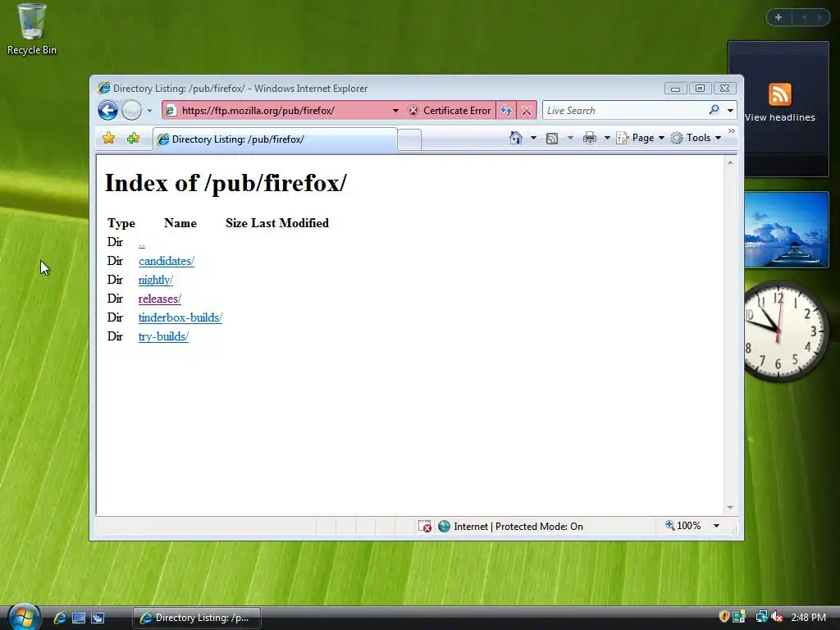Click the orange RSS feed gadget icon
840x630 pixels.
click(779, 94)
